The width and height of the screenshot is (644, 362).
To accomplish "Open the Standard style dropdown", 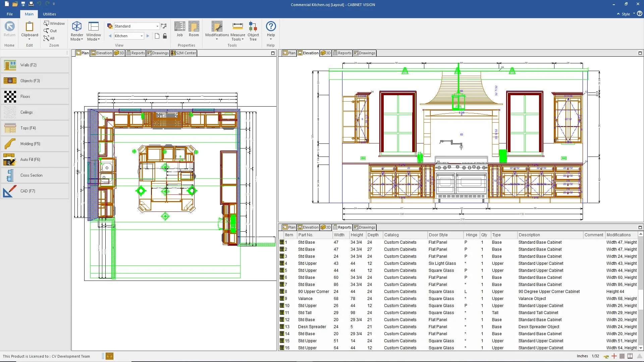I will coord(157,26).
